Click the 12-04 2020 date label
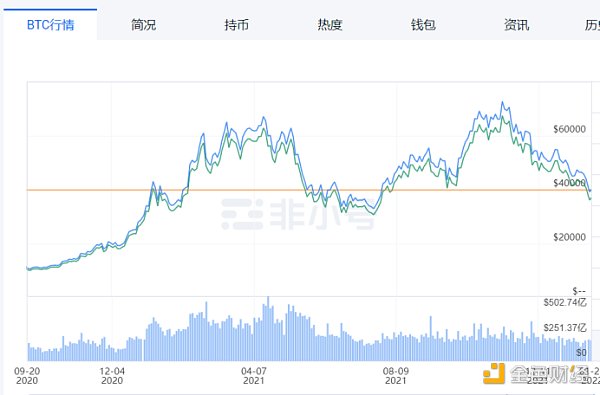Viewport: 600px width, 395px height. point(112,376)
